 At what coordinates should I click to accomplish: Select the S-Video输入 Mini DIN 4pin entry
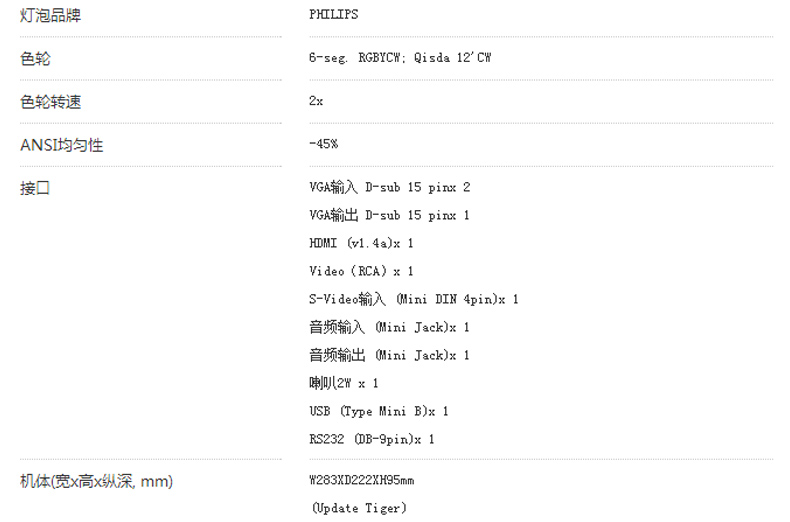(414, 299)
